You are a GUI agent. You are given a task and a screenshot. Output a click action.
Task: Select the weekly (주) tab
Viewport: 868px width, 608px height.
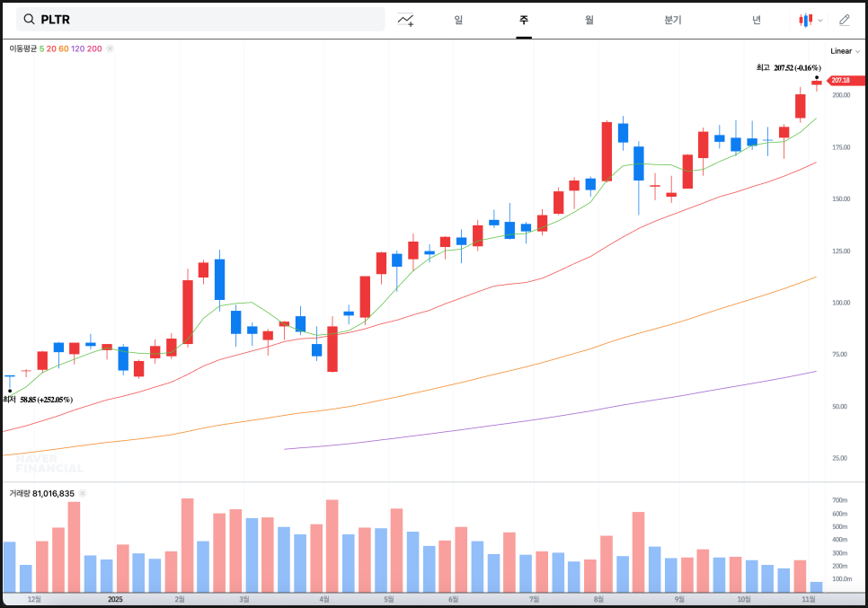524,19
